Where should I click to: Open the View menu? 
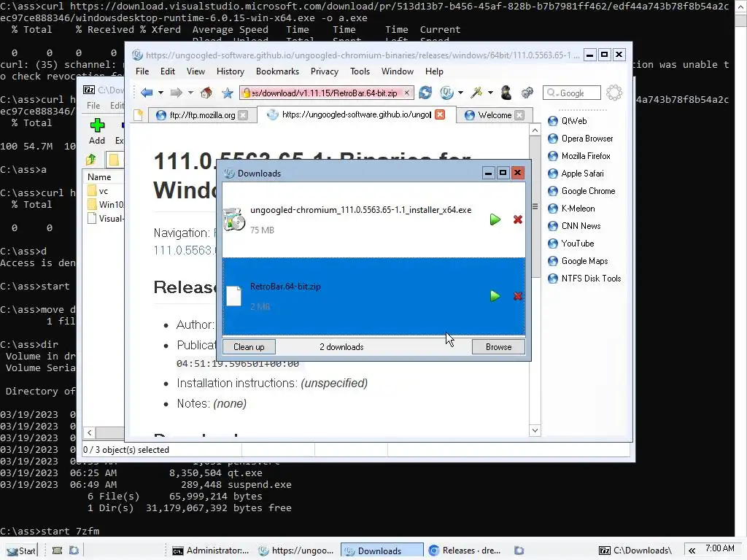click(x=196, y=71)
